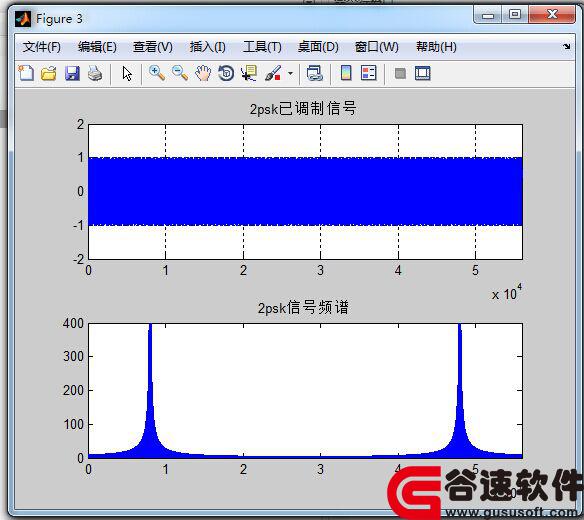Viewport: 584px width, 520px height.
Task: Open the 编辑(E) menu
Action: (97, 47)
